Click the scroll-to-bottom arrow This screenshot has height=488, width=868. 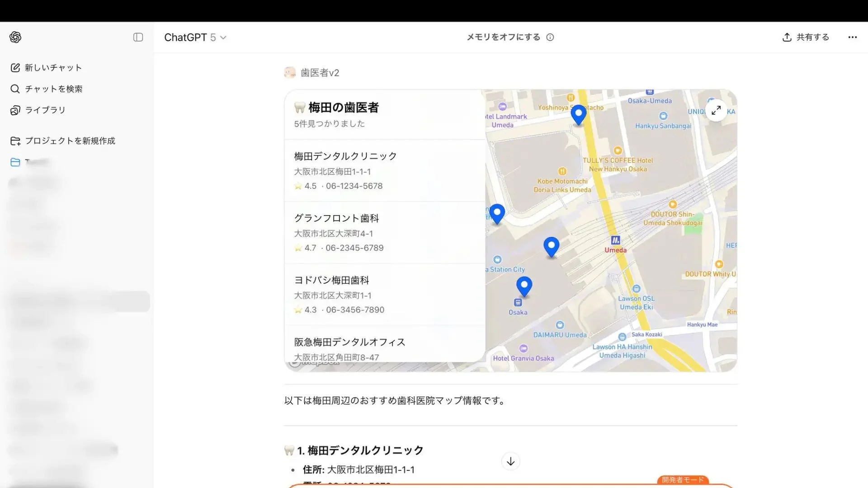[x=510, y=461]
